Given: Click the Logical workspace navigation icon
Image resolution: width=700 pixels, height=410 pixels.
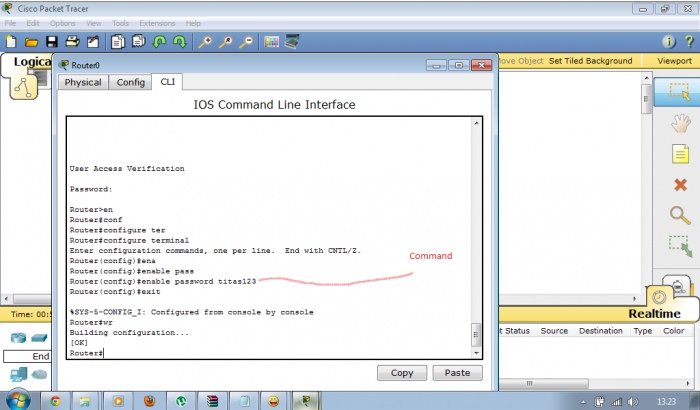Looking at the screenshot, I should [23, 87].
